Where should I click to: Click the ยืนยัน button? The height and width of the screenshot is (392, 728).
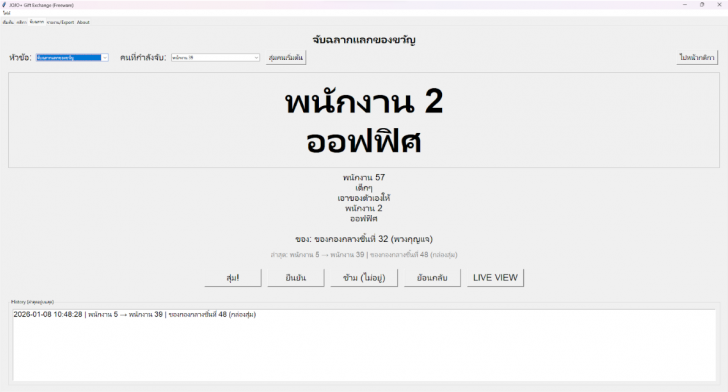point(296,278)
